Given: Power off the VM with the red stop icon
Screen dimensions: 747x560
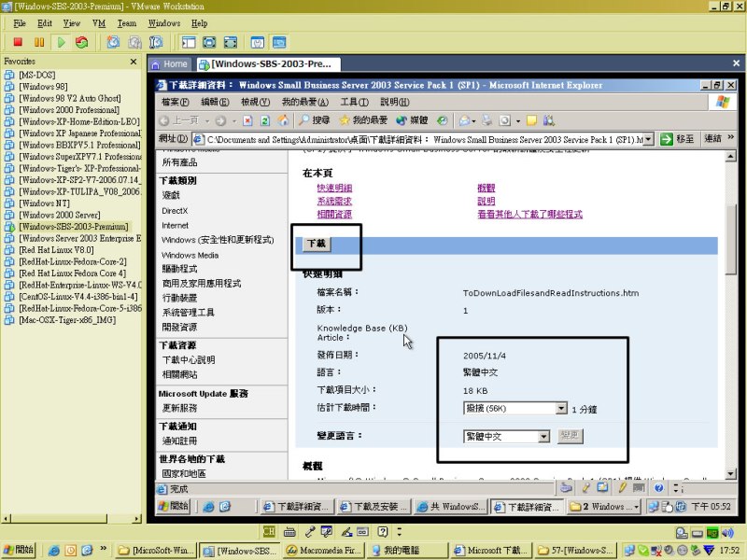Looking at the screenshot, I should point(18,42).
